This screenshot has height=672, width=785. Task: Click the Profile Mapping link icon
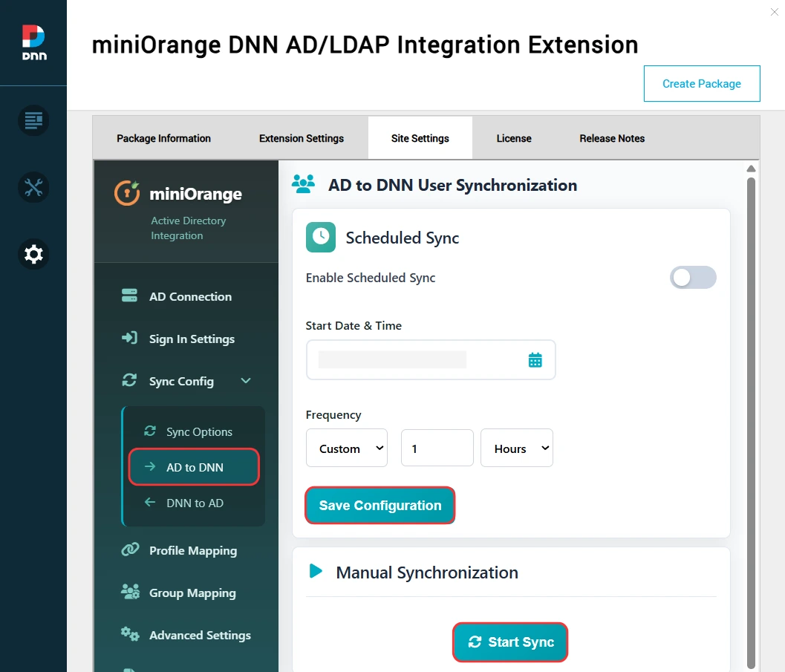click(130, 549)
